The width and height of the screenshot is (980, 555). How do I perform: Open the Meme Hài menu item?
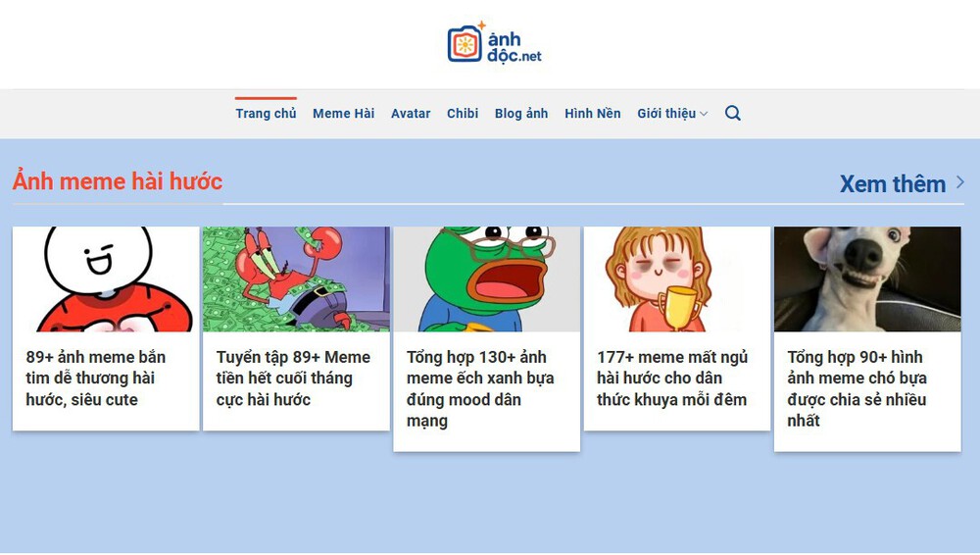(x=343, y=114)
